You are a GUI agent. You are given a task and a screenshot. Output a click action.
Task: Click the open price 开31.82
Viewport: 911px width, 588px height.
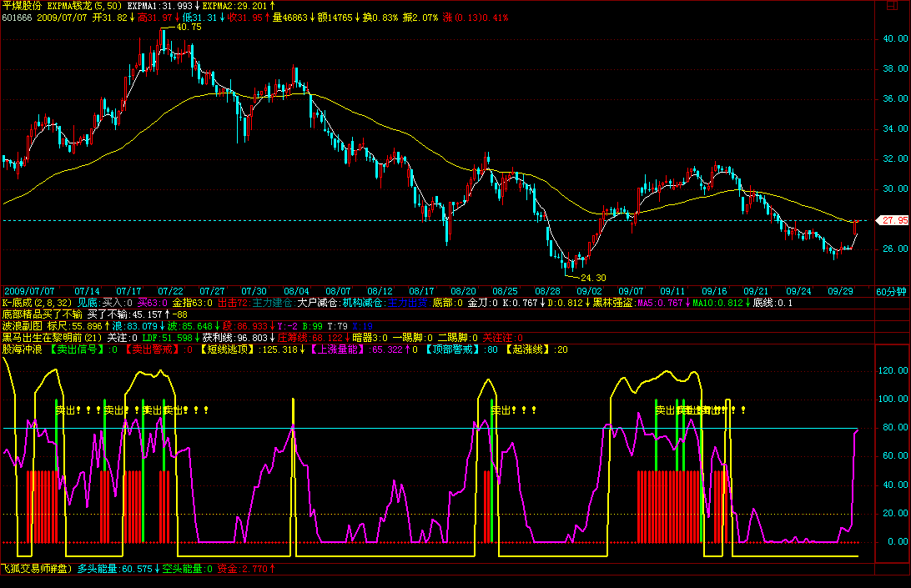click(x=110, y=18)
